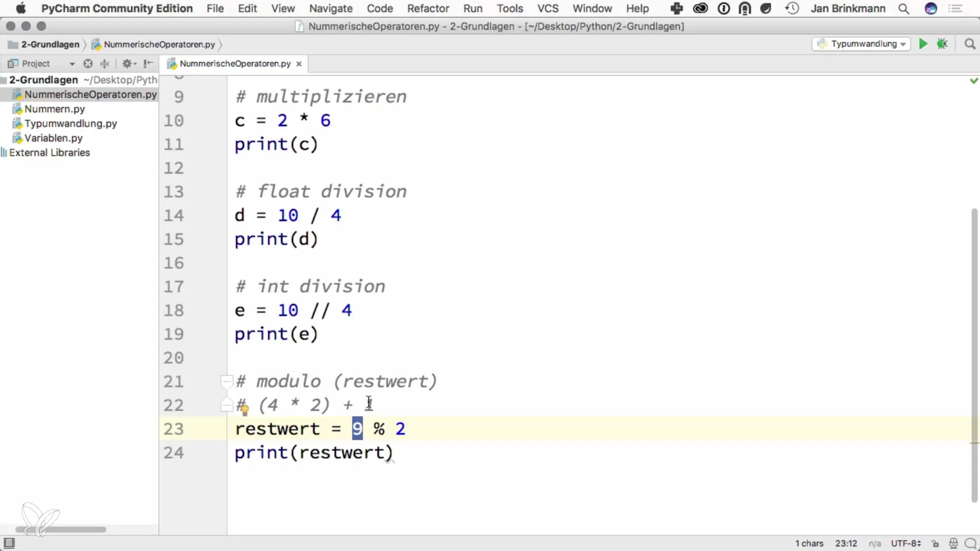This screenshot has width=980, height=551.
Task: Open the Run menu
Action: click(473, 8)
